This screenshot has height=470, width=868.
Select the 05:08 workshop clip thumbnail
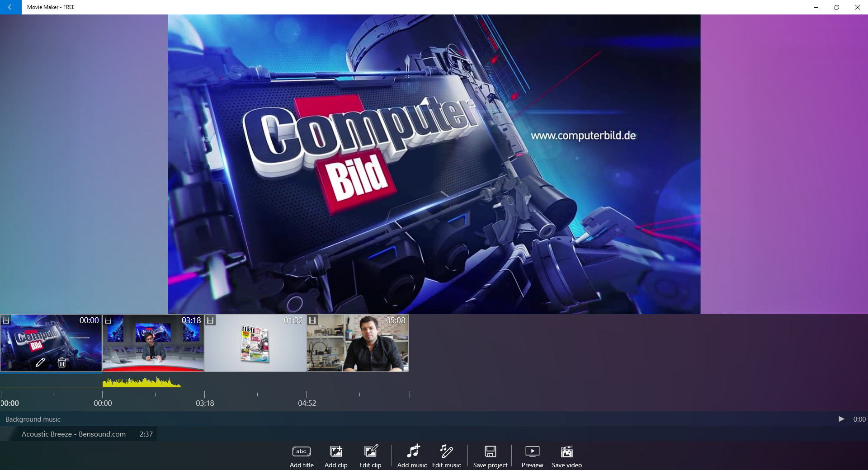point(357,343)
